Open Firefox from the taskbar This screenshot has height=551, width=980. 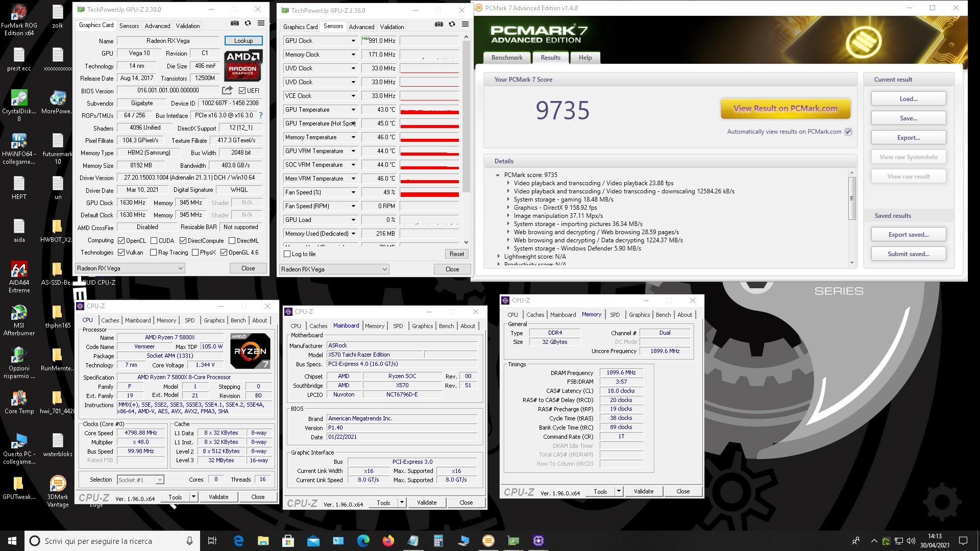click(x=388, y=541)
